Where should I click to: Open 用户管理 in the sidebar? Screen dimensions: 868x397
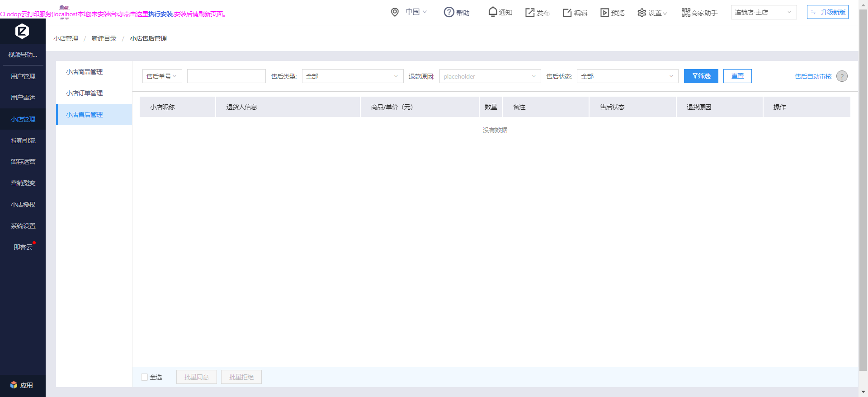pyautogui.click(x=23, y=76)
